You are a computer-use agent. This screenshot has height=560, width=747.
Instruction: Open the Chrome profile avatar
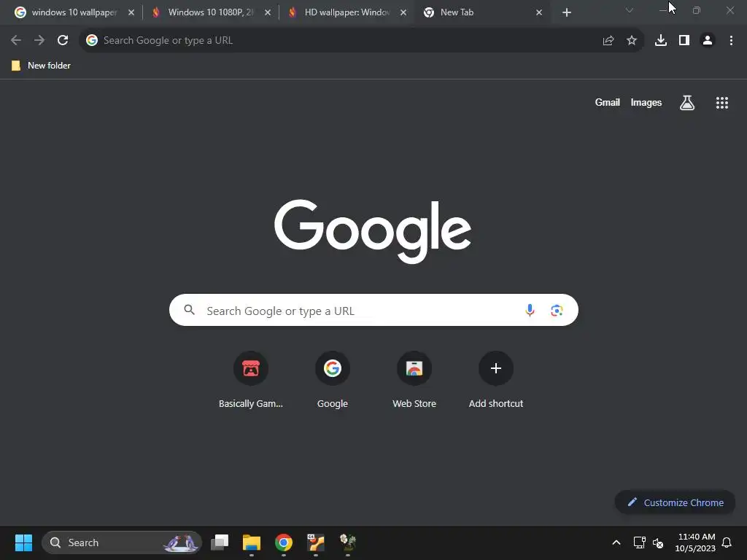(x=708, y=41)
